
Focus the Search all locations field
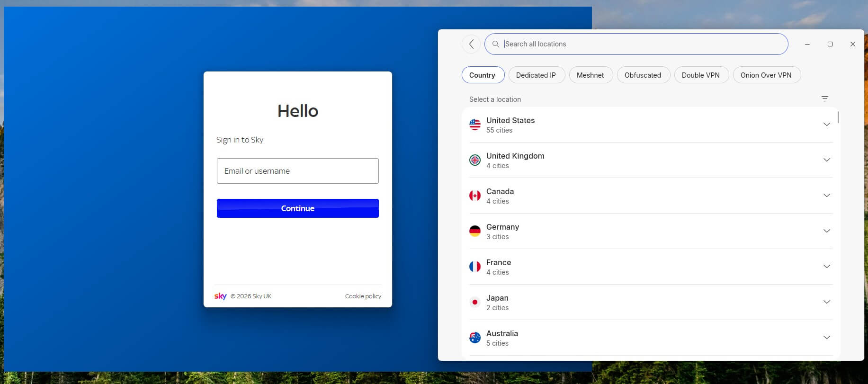636,44
